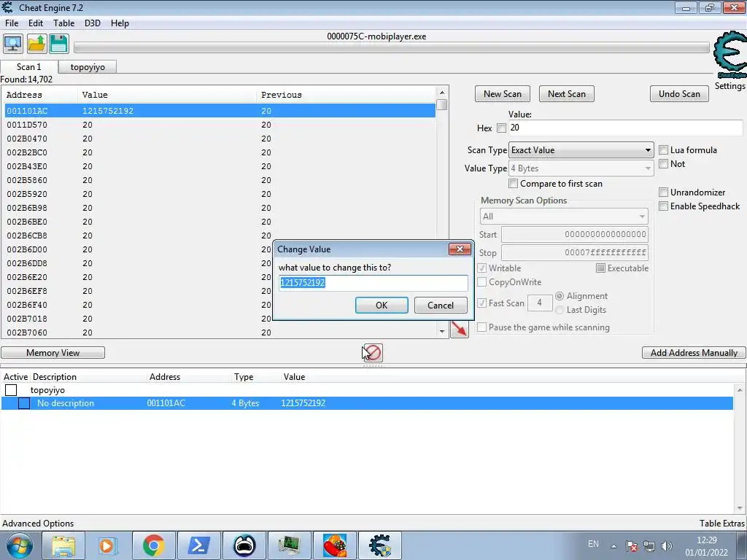This screenshot has height=560, width=747.
Task: Click the results list scrollbar thumb
Action: pyautogui.click(x=441, y=104)
